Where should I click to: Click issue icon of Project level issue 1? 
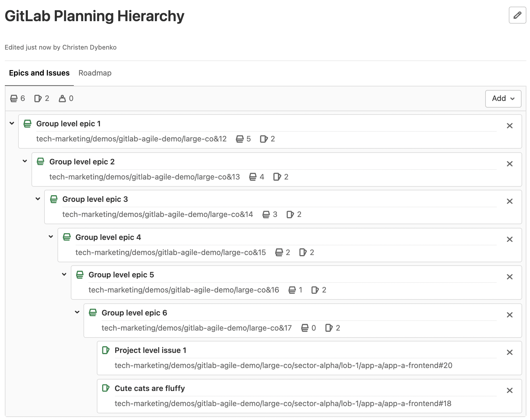pos(106,350)
